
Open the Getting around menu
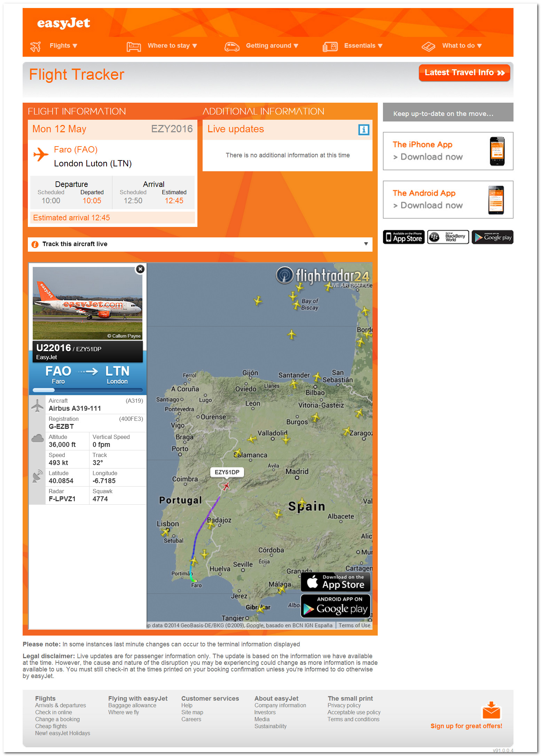[272, 46]
